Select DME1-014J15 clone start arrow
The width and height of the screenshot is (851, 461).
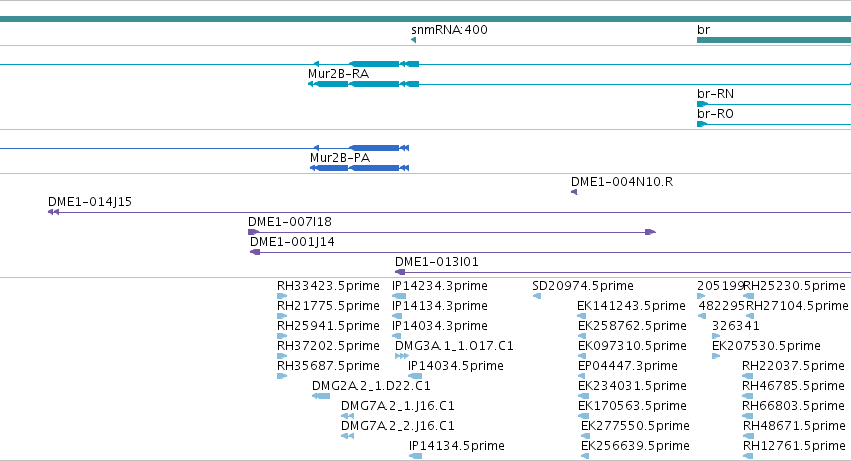click(53, 212)
